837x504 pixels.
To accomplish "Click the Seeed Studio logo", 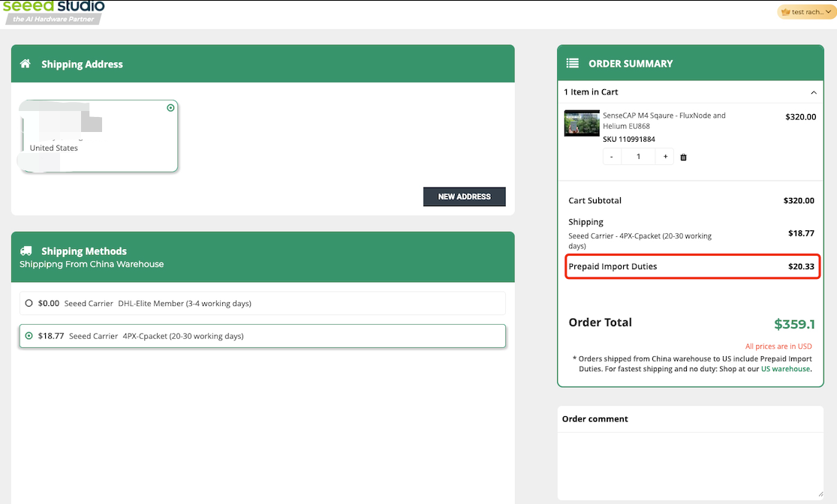I will click(x=53, y=10).
